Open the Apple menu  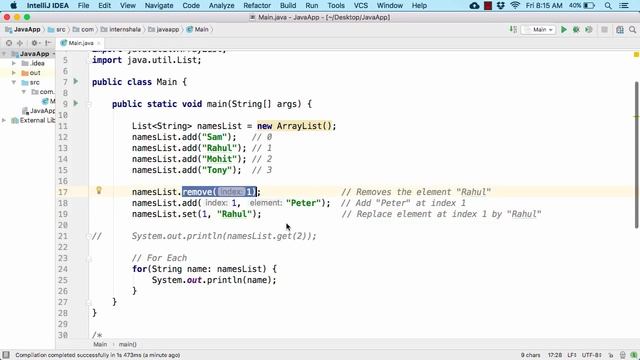[13, 6]
